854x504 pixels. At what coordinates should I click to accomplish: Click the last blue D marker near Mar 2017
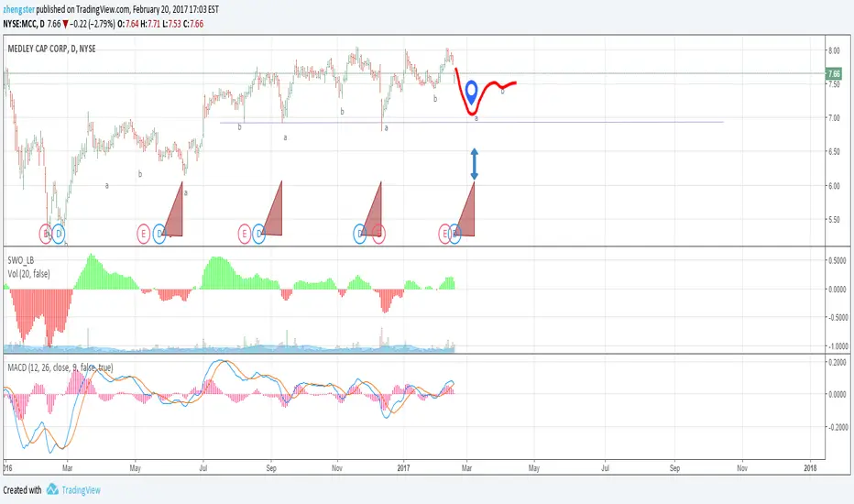point(454,234)
